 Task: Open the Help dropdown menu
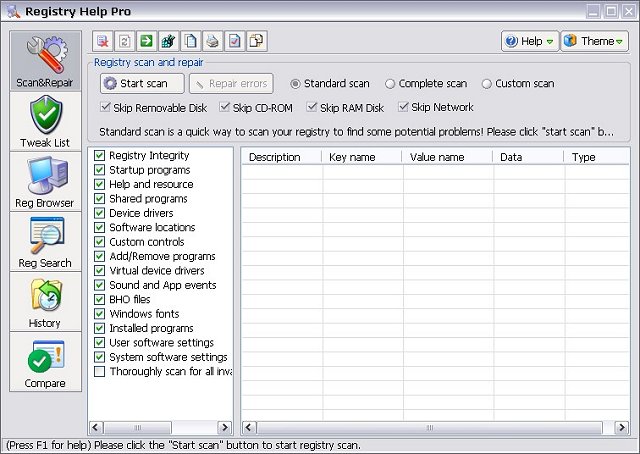pos(529,41)
